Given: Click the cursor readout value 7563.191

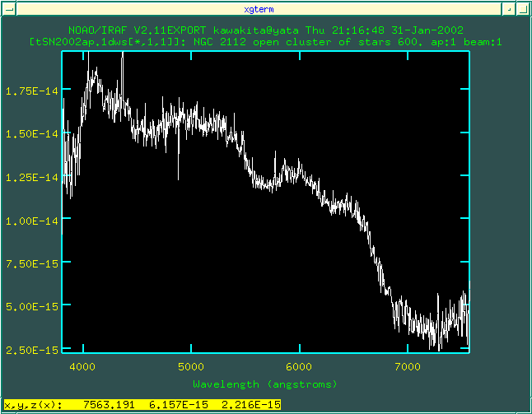Looking at the screenshot, I should pyautogui.click(x=109, y=404).
